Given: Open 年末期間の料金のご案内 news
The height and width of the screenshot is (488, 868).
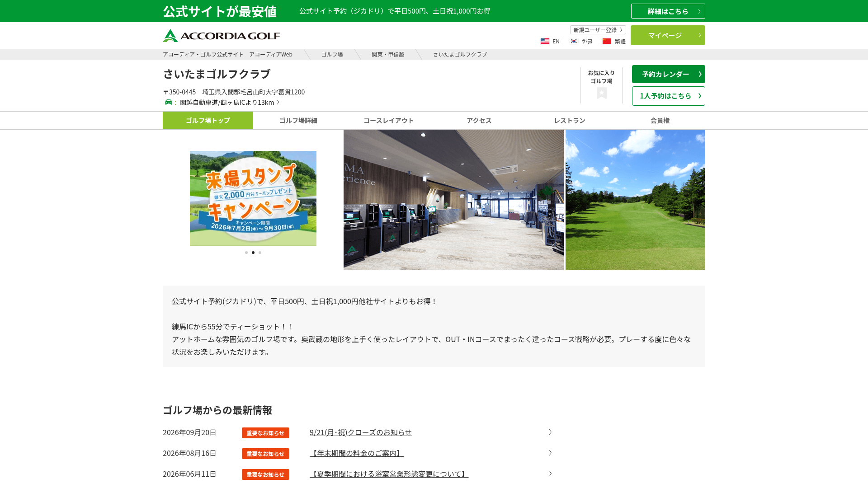Looking at the screenshot, I should click(356, 453).
